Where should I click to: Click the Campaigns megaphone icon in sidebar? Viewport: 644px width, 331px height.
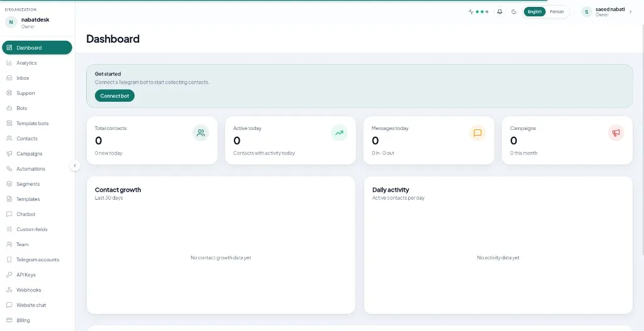(9, 154)
